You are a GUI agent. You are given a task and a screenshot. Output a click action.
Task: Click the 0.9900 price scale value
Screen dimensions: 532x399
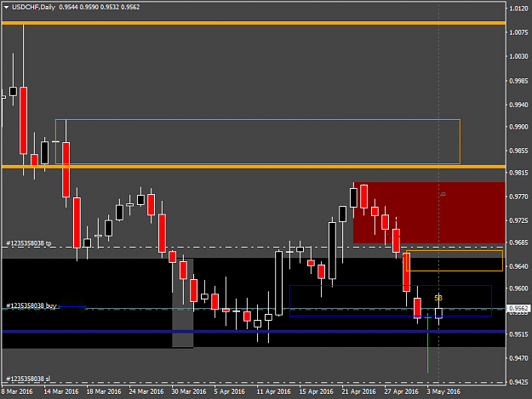518,127
